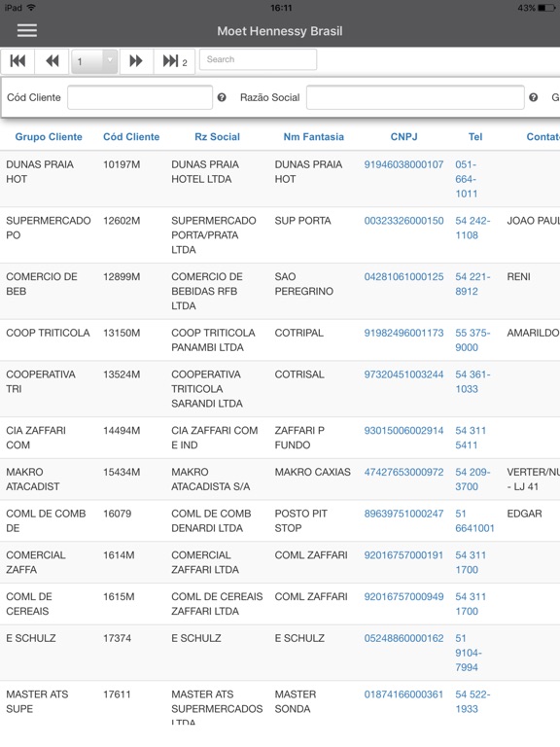Jump to last page 2

tap(174, 61)
